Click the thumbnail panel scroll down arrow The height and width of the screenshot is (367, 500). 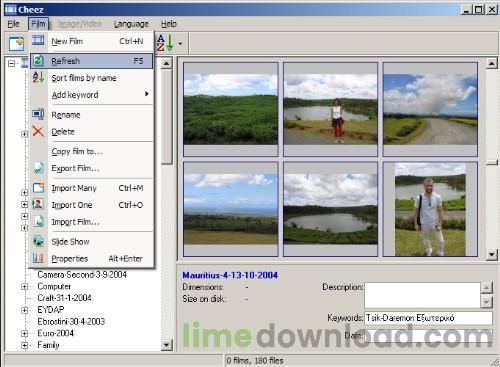coord(492,255)
